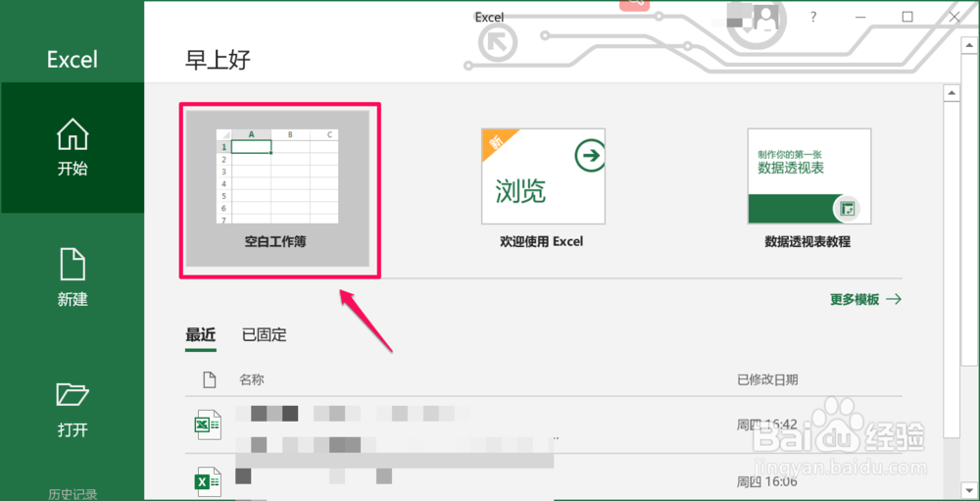Maximize the Excel window
The width and height of the screenshot is (980, 501).
[x=906, y=18]
